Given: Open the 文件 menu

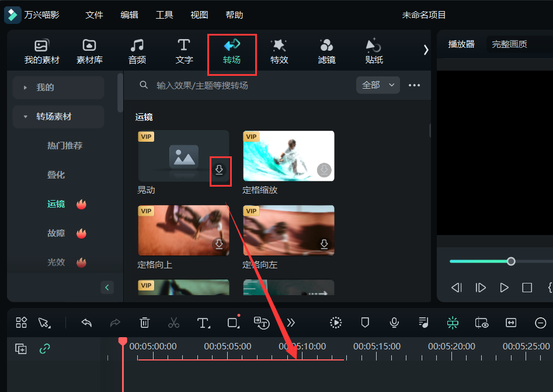Looking at the screenshot, I should coord(94,15).
